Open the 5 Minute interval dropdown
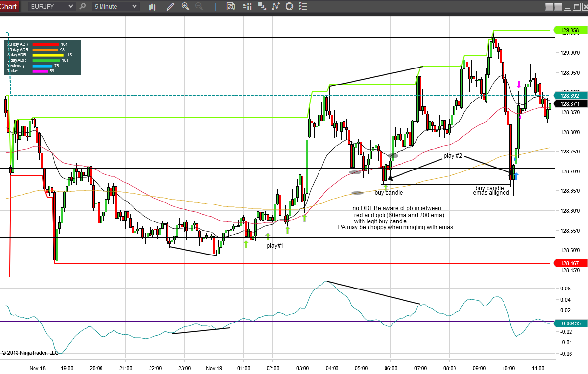This screenshot has width=588, height=374. pos(116,7)
